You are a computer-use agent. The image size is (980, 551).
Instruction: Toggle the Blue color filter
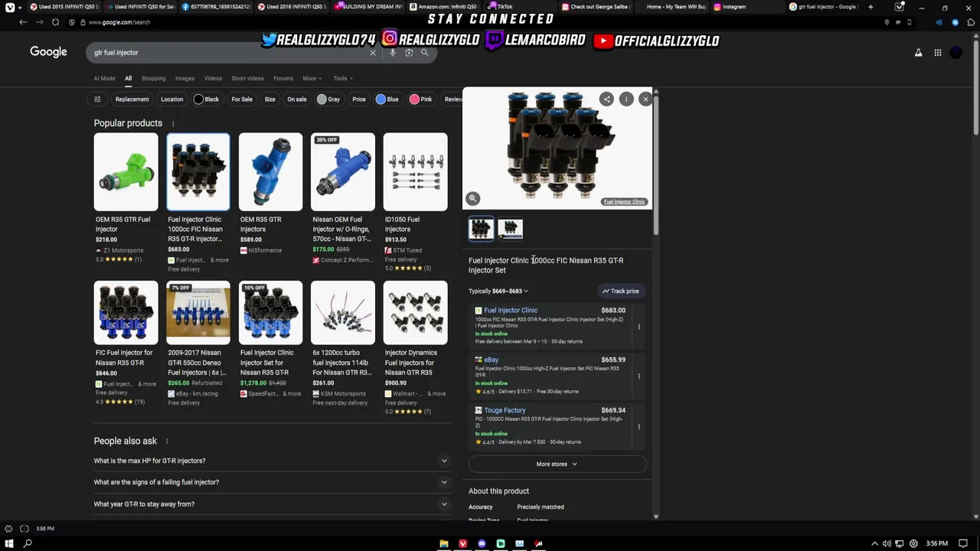point(387,99)
